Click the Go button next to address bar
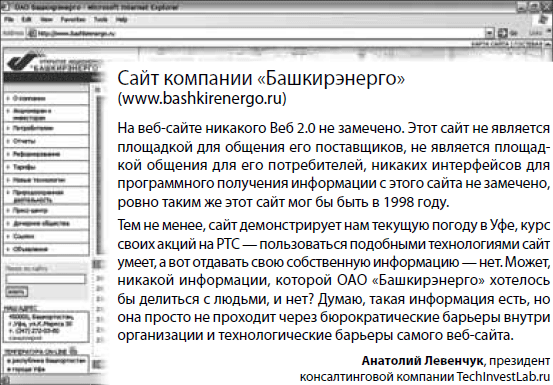The height and width of the screenshot is (385, 553). (507, 33)
